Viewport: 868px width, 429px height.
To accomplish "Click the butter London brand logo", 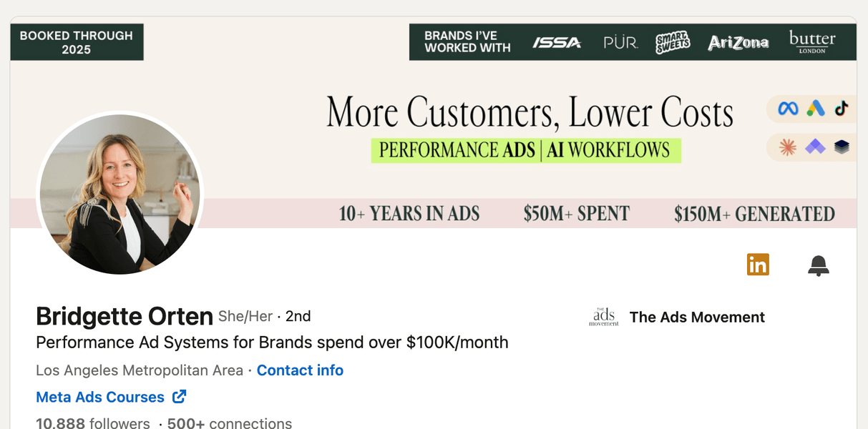I will (812, 41).
